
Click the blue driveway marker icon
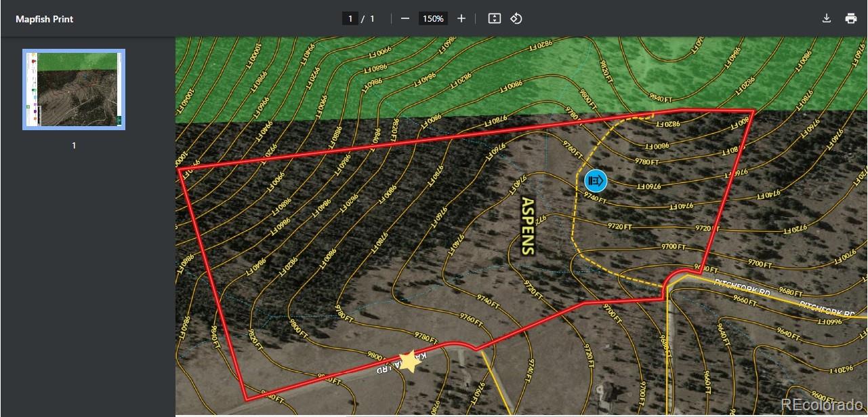(596, 180)
